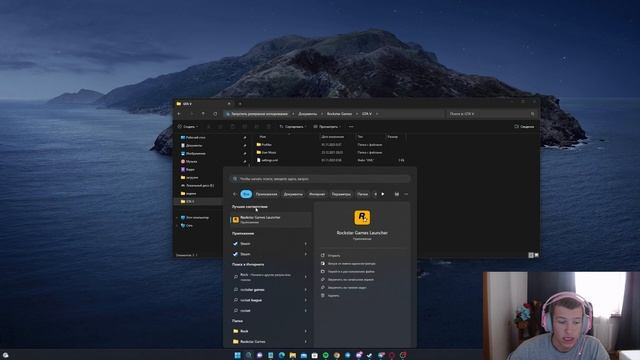Open the Rockstar Games folder search result

point(253,342)
